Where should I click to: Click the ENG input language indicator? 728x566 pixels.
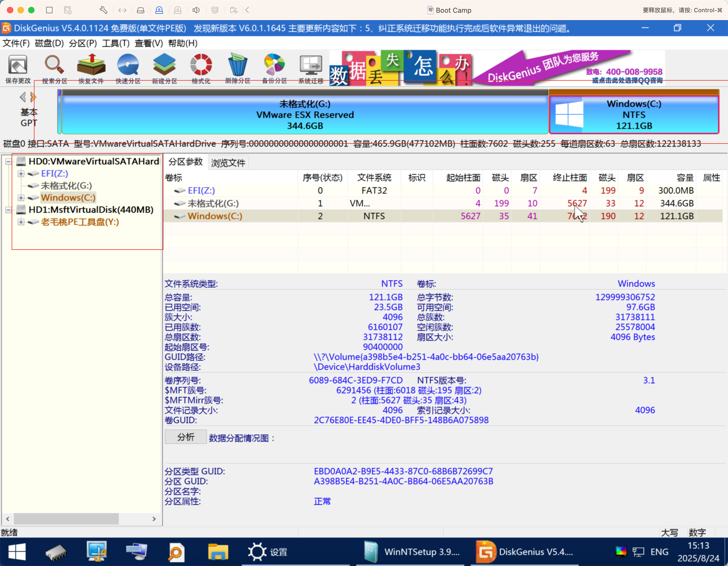[659, 552]
